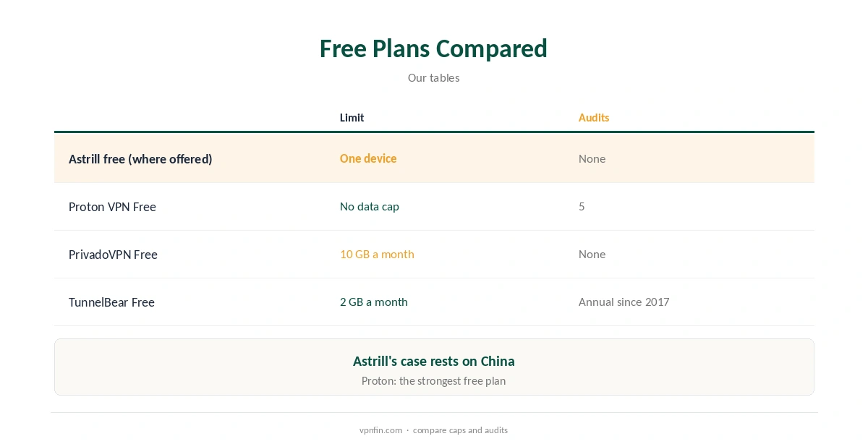Select the 'Audits' column header
This screenshot has width=868, height=444.
594,118
